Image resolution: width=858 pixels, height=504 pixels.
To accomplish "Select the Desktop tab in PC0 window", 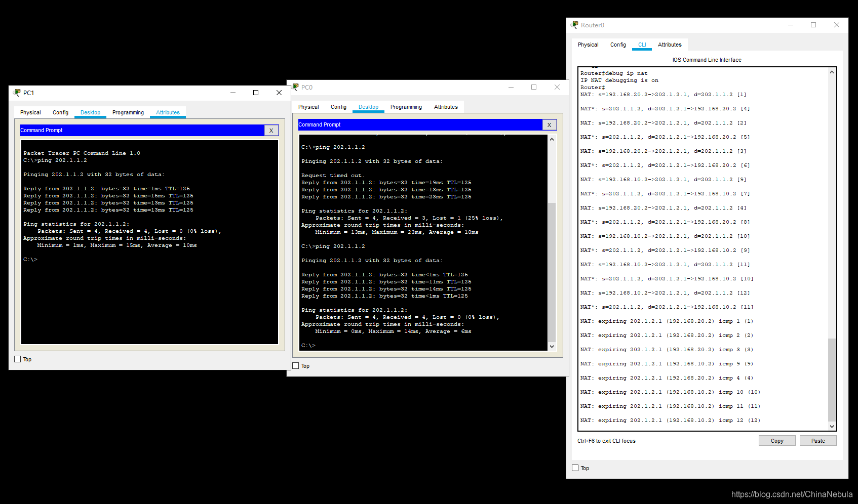I will click(368, 107).
